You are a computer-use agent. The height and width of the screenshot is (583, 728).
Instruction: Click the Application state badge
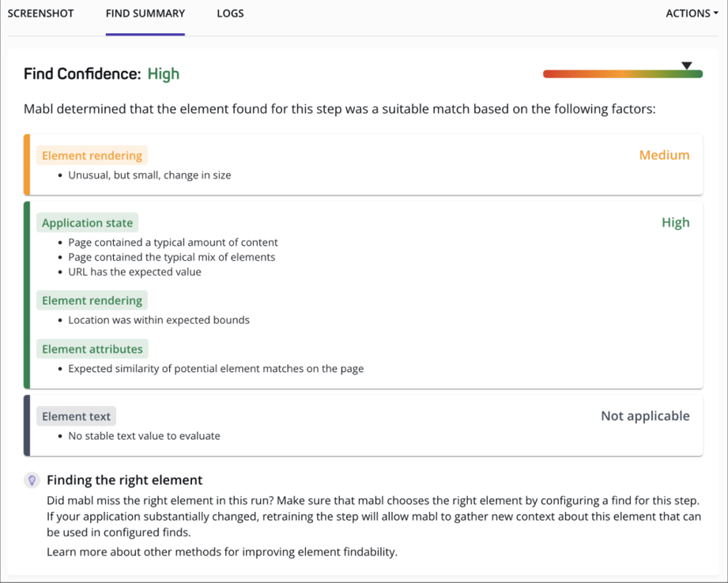pos(87,223)
